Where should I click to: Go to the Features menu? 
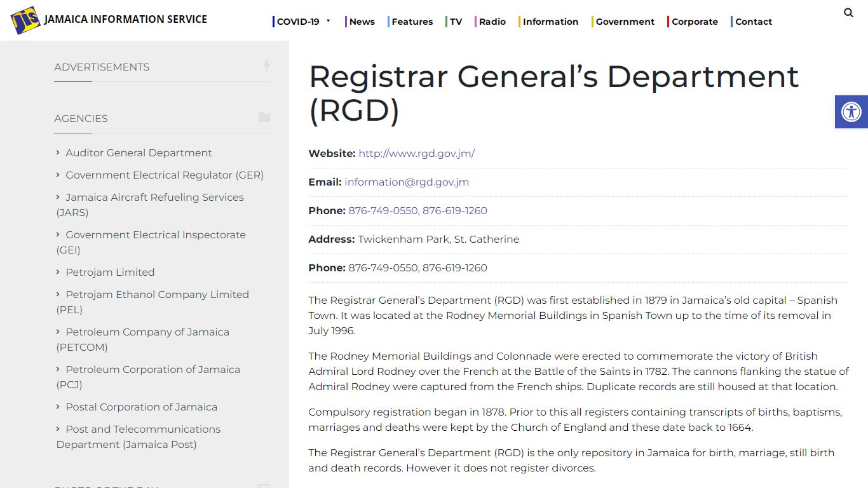[x=412, y=22]
